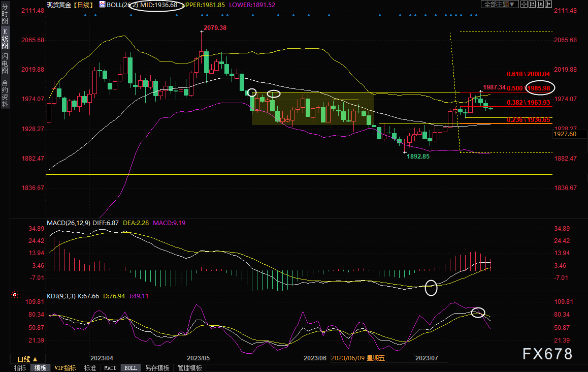Expand the 日线 period selector
Screen dimensions: 588x372
tap(27, 359)
